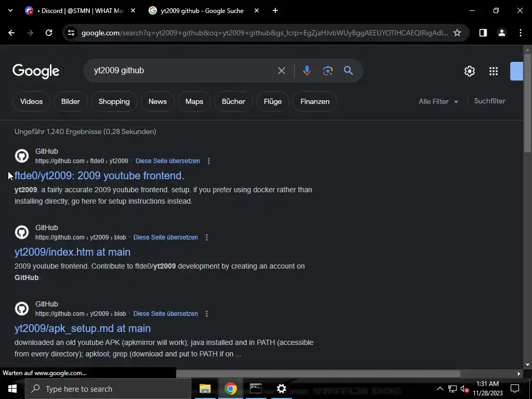
Task: Switch to Maps results
Action: [x=194, y=101]
